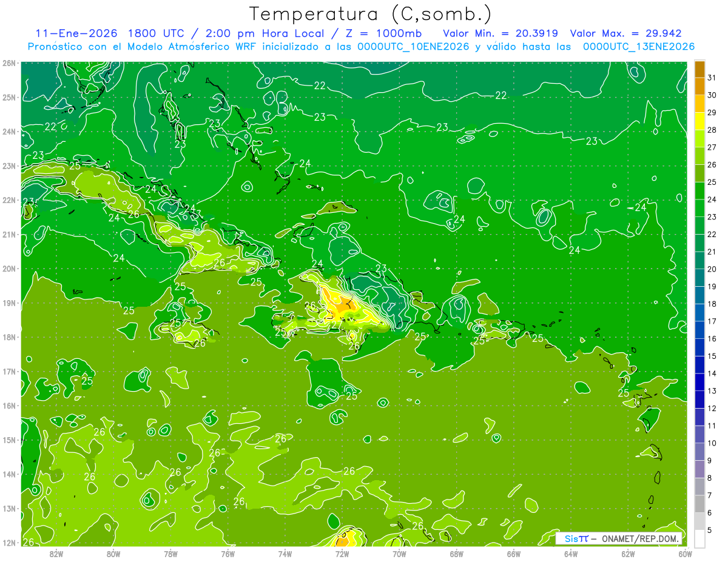Pick the dark orange swatch above 31 on the scale
This screenshot has width=728, height=562.
(x=699, y=69)
